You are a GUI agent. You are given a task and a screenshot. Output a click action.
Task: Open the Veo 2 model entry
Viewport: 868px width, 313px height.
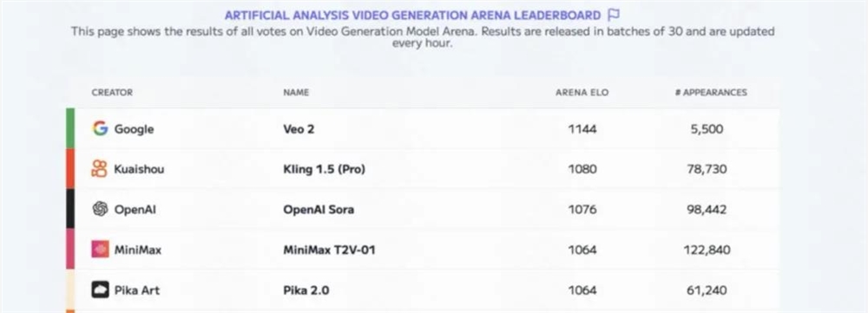pyautogui.click(x=299, y=129)
